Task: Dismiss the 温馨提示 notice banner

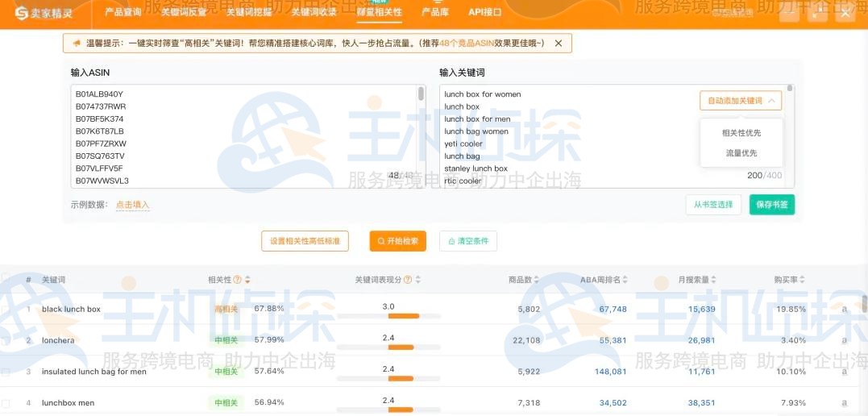Action: pyautogui.click(x=559, y=44)
